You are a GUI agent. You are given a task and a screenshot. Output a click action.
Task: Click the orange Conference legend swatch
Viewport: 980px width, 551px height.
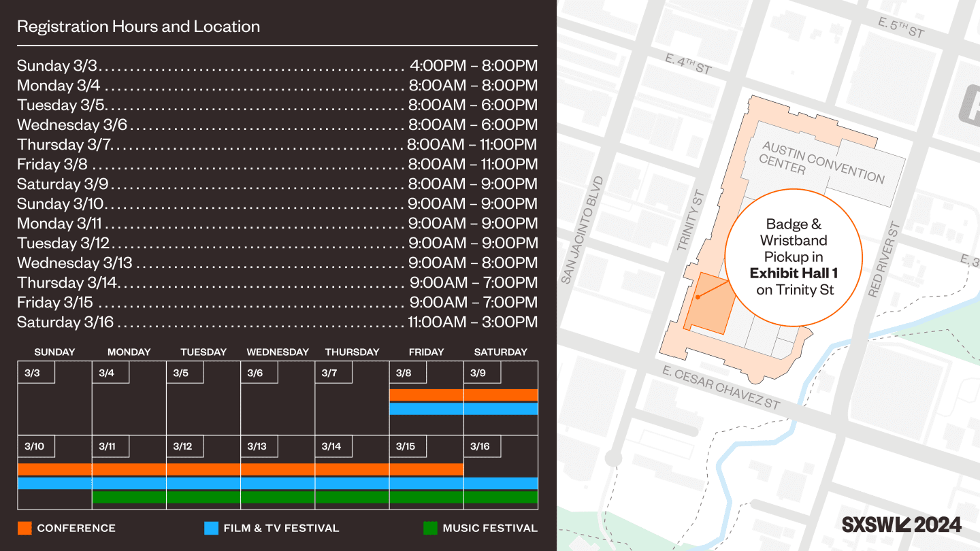point(24,528)
